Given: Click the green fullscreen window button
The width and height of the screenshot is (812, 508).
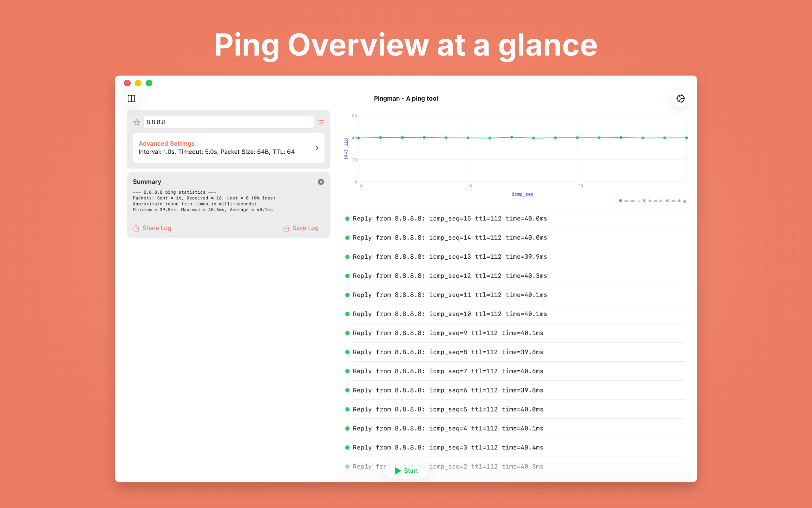Looking at the screenshot, I should 149,83.
